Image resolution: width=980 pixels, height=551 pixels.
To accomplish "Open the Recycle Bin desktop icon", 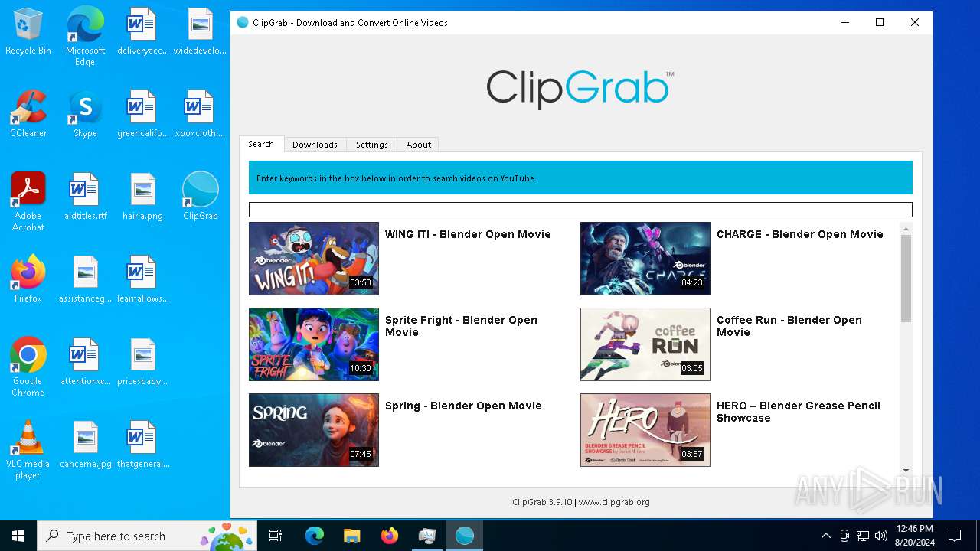I will pos(28,32).
